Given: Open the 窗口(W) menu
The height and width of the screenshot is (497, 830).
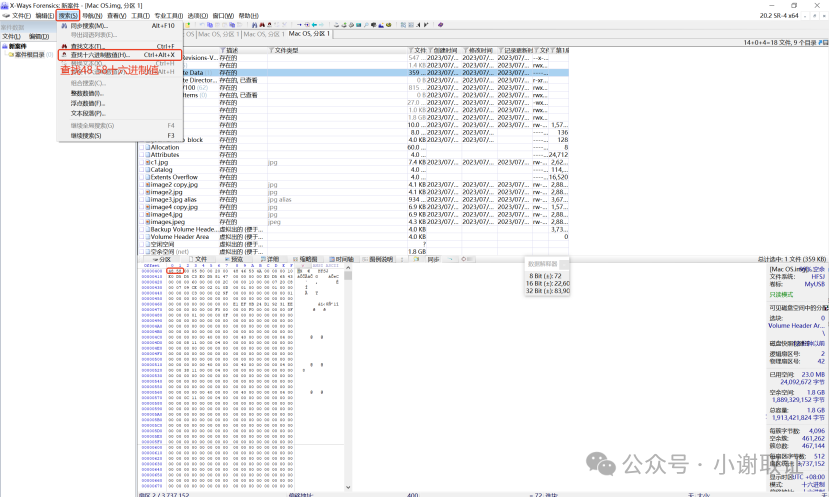Looking at the screenshot, I should (x=223, y=16).
